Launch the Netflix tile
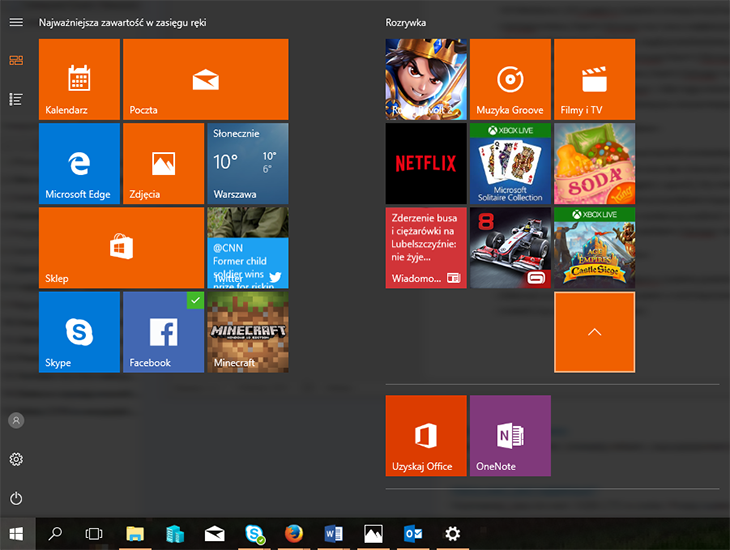The width and height of the screenshot is (730, 550). point(426,163)
